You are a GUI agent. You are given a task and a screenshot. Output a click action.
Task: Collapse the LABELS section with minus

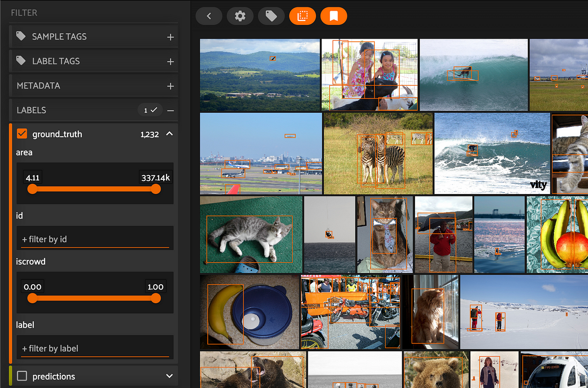point(171,110)
